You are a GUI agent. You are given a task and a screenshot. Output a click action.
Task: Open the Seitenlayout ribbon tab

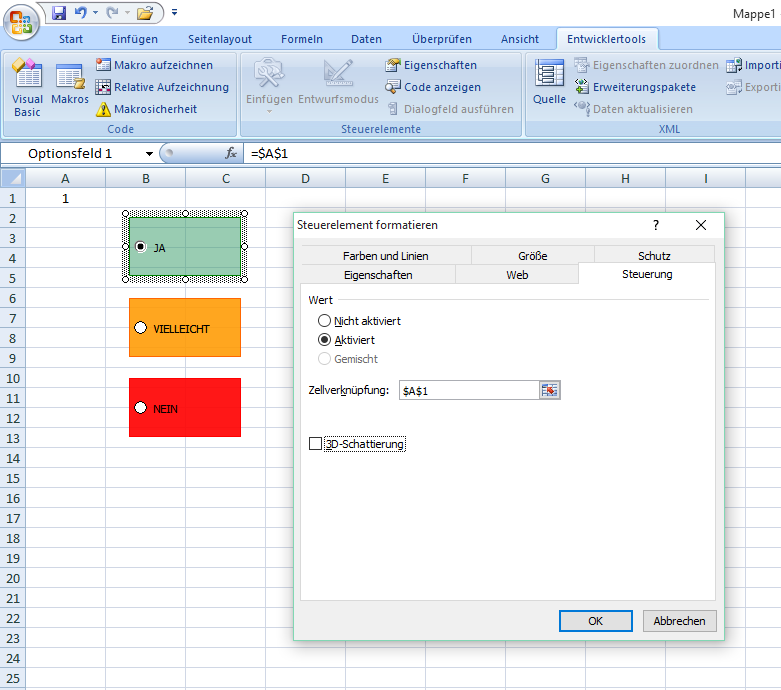pyautogui.click(x=219, y=39)
